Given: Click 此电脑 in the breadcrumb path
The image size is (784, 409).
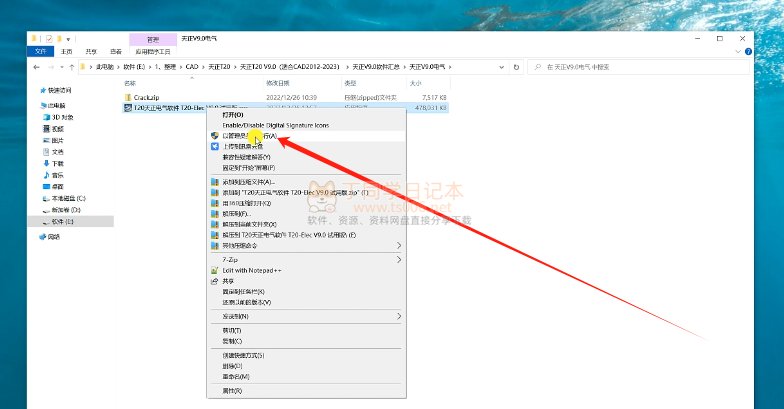Looking at the screenshot, I should 104,66.
